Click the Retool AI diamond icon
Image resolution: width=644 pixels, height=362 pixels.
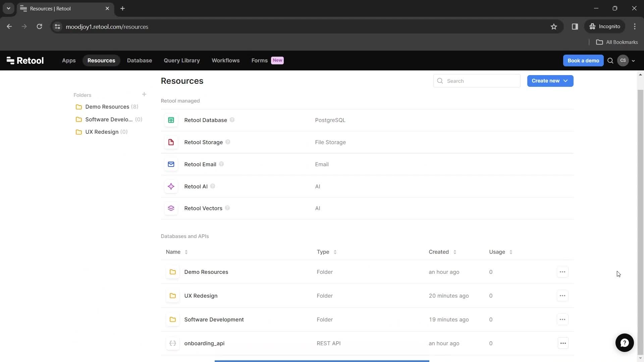[x=171, y=186]
